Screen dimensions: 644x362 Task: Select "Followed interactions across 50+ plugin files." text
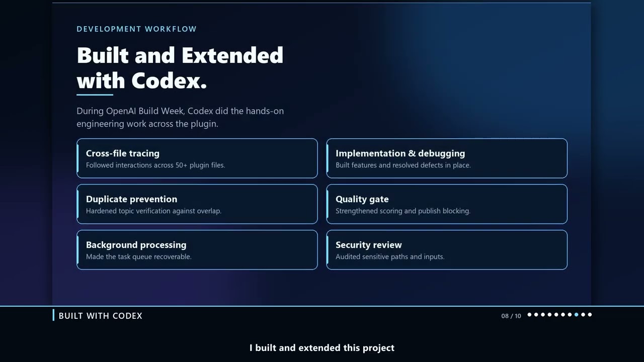click(155, 165)
